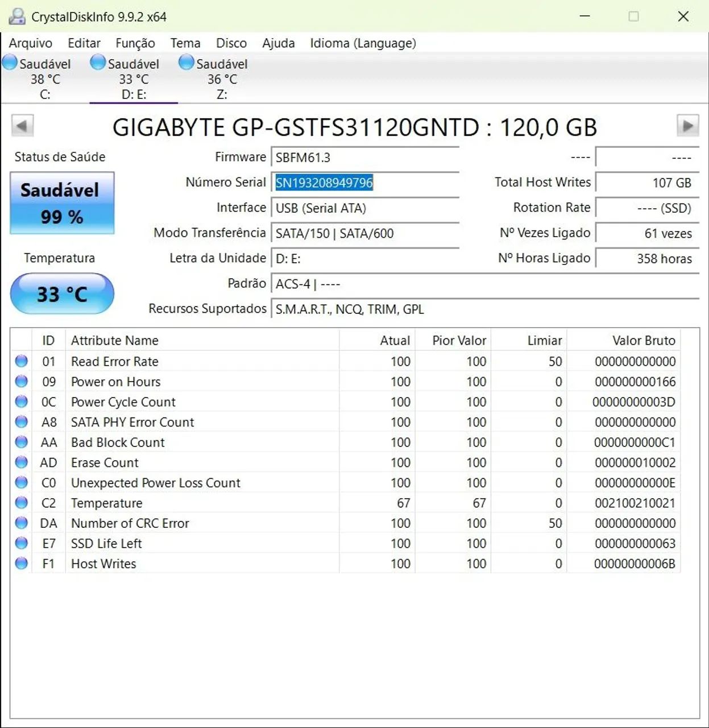Viewport: 709px width, 728px height.
Task: Click the Letra da Unidade field D: E:
Action: coord(365,259)
